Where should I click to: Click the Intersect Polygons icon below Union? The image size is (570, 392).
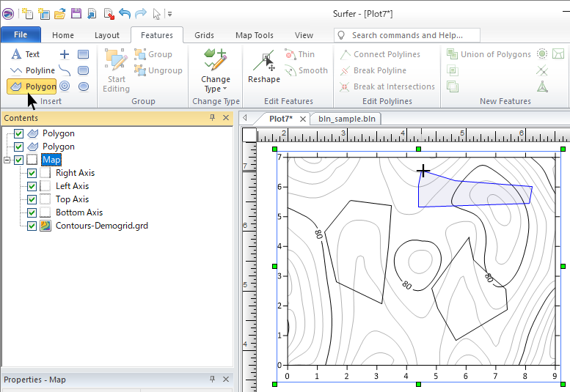tap(453, 70)
